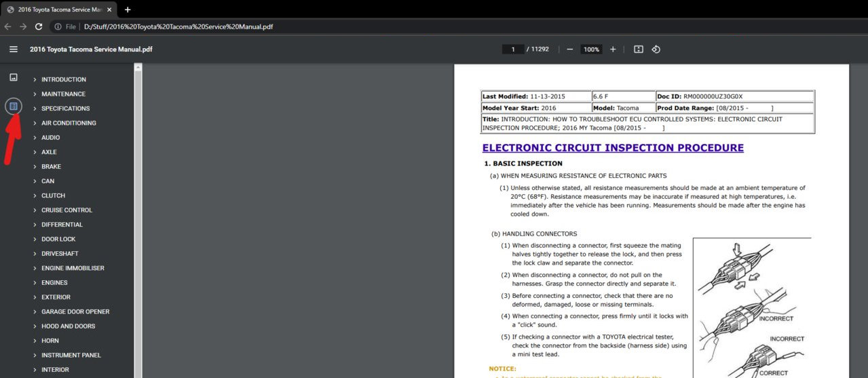Click the Model: Tacoma cell
868x378 pixels.
(x=623, y=108)
